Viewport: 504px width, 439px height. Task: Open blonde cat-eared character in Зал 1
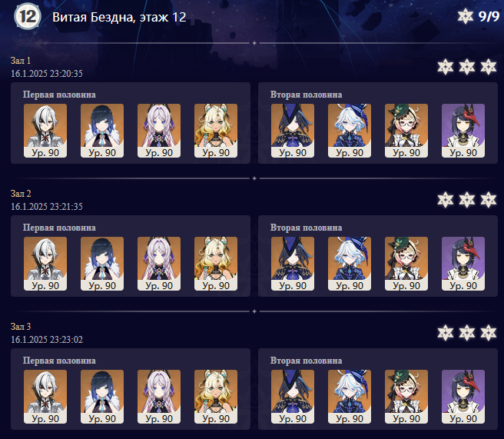pyautogui.click(x=216, y=131)
